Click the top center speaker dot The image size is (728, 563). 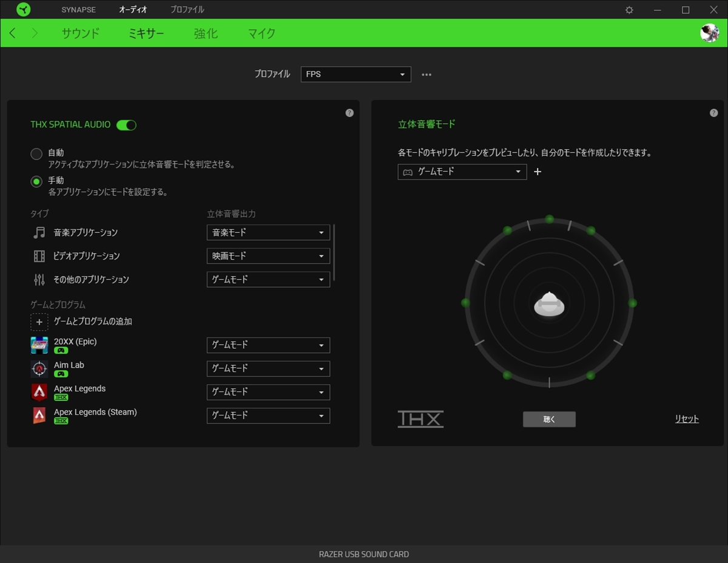[x=549, y=219]
